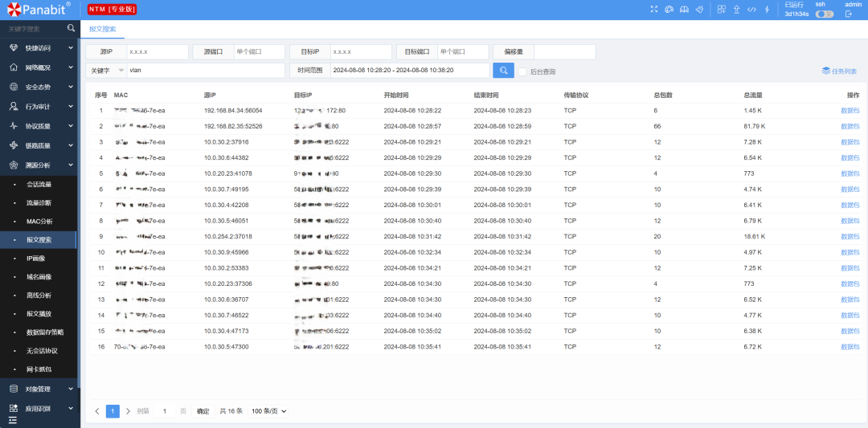Click 数据包 link for row 1
Image resolution: width=868 pixels, height=428 pixels.
850,111
